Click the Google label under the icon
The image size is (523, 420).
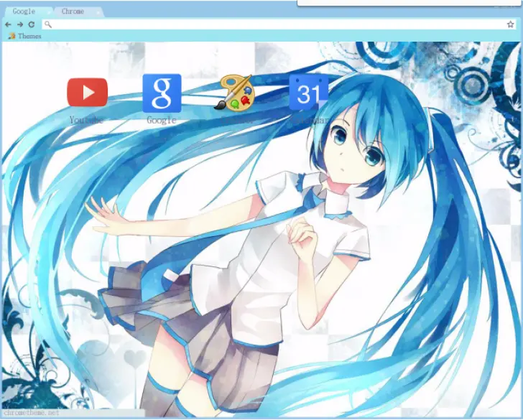click(x=162, y=121)
